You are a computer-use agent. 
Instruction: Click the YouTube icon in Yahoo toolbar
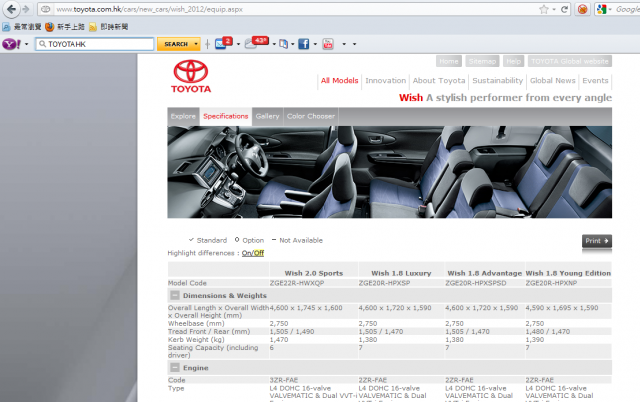[x=328, y=44]
